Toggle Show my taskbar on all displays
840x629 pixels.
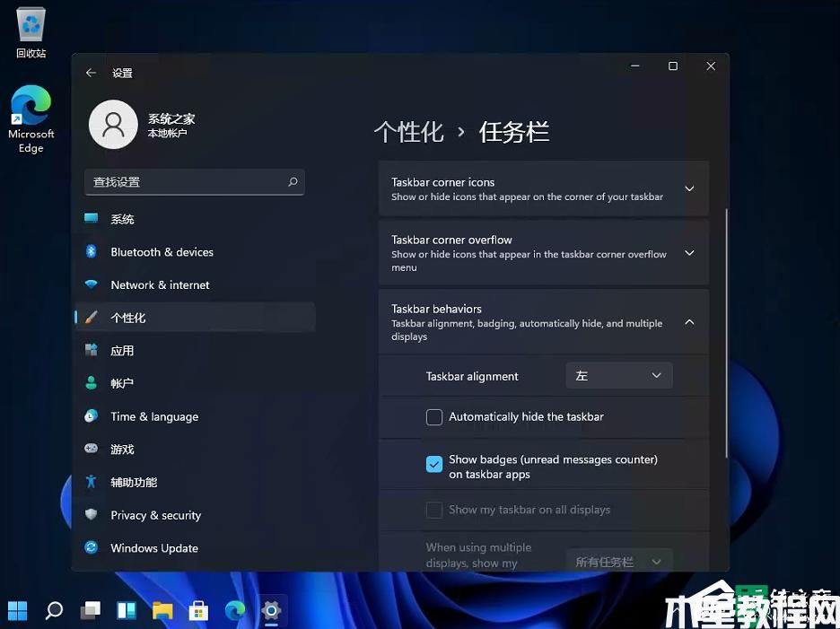click(x=434, y=510)
